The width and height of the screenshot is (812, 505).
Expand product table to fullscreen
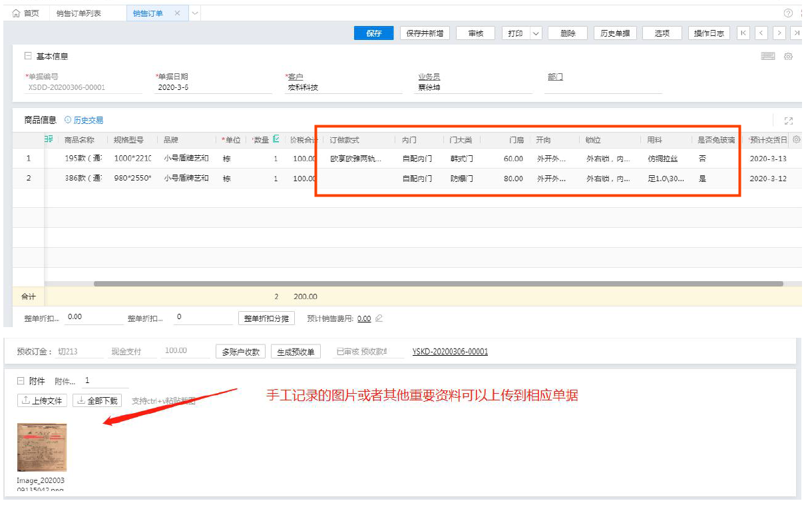(x=789, y=121)
